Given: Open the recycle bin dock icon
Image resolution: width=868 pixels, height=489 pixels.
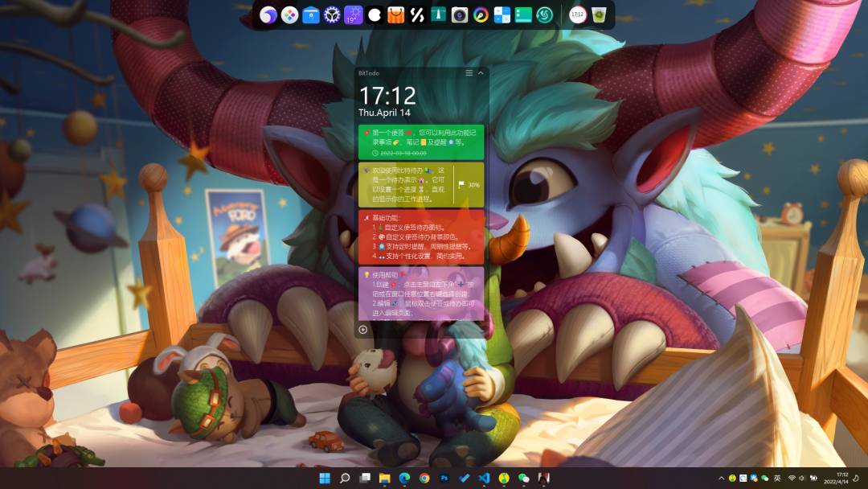Looking at the screenshot, I should [599, 15].
